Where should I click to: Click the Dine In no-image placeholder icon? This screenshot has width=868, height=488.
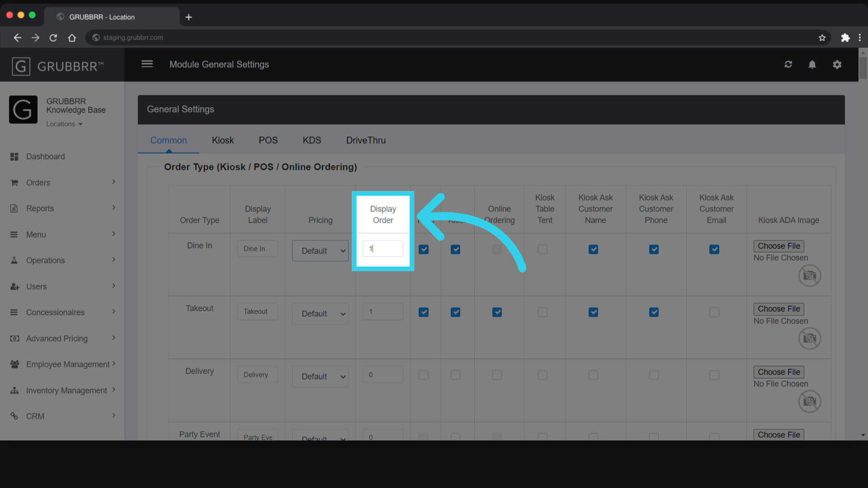pos(809,276)
